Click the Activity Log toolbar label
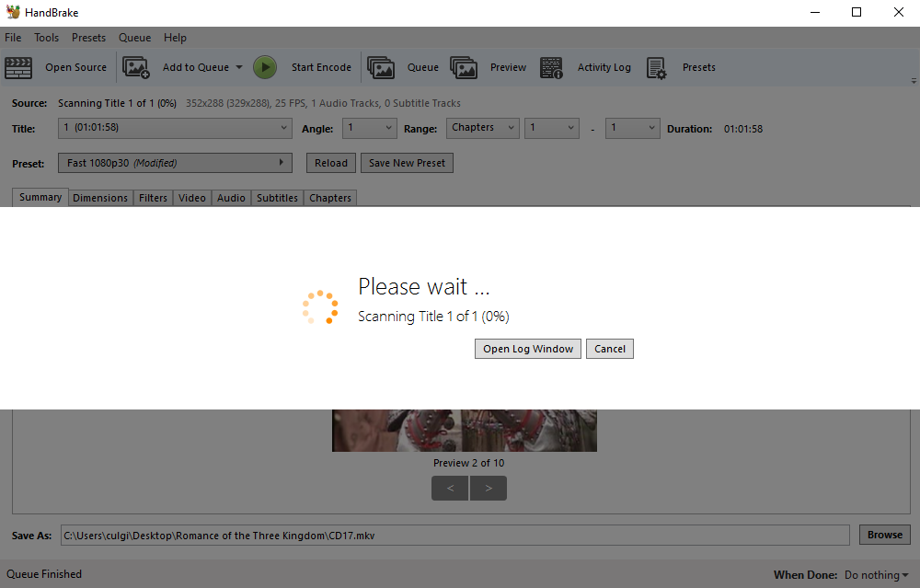 tap(604, 67)
